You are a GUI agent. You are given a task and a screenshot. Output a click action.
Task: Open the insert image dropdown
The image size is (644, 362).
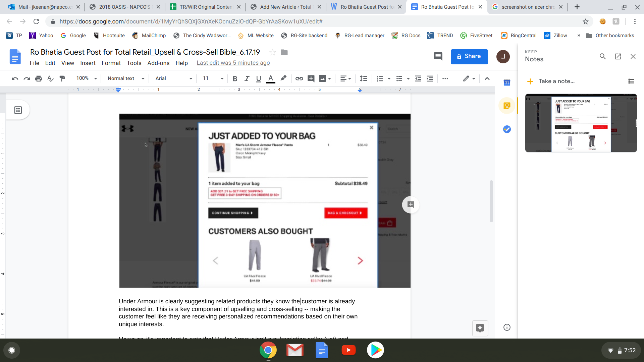coord(325,78)
